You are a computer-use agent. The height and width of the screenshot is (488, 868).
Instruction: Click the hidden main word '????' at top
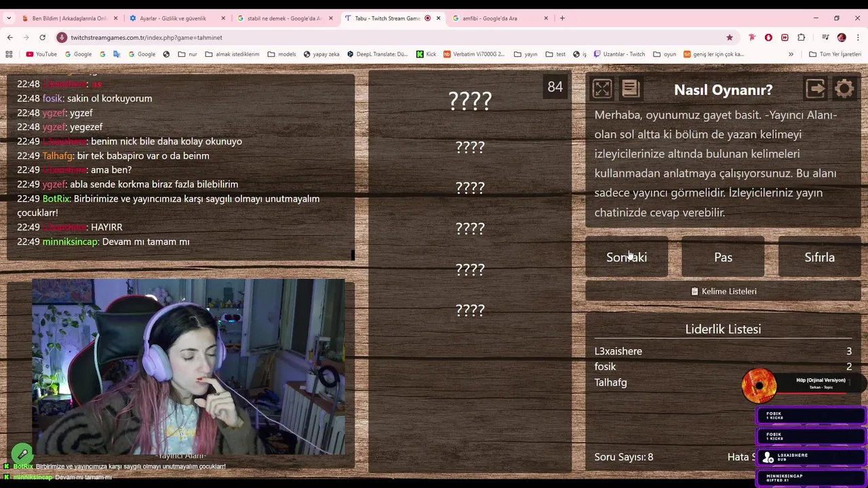point(470,101)
